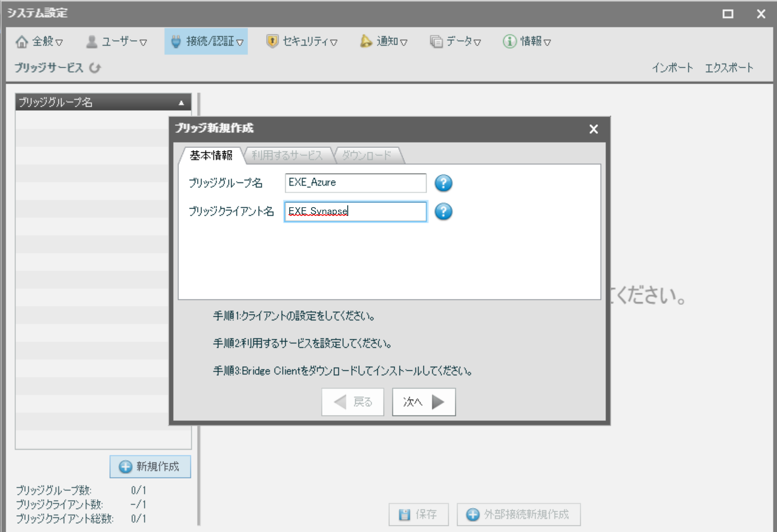Click into the ブリッジグループ名 input field

[355, 183]
